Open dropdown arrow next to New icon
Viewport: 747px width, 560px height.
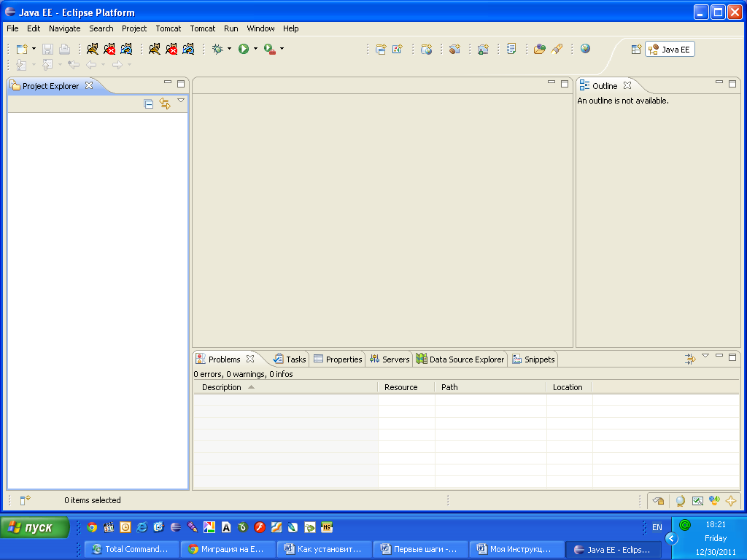pos(34,49)
